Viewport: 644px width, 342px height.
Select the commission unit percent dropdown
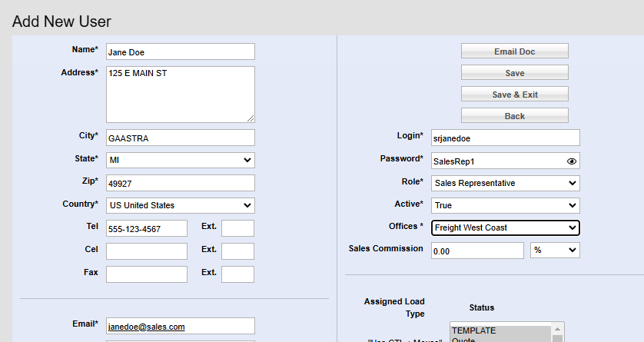[x=555, y=251]
